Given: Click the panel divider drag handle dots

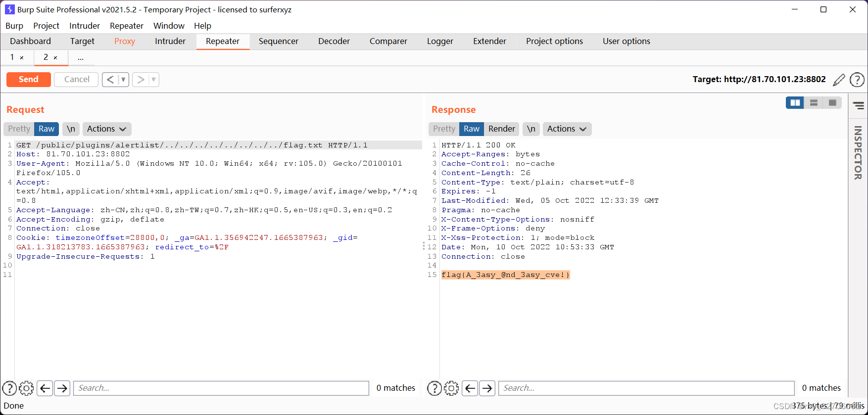Looking at the screenshot, I should coord(424,246).
